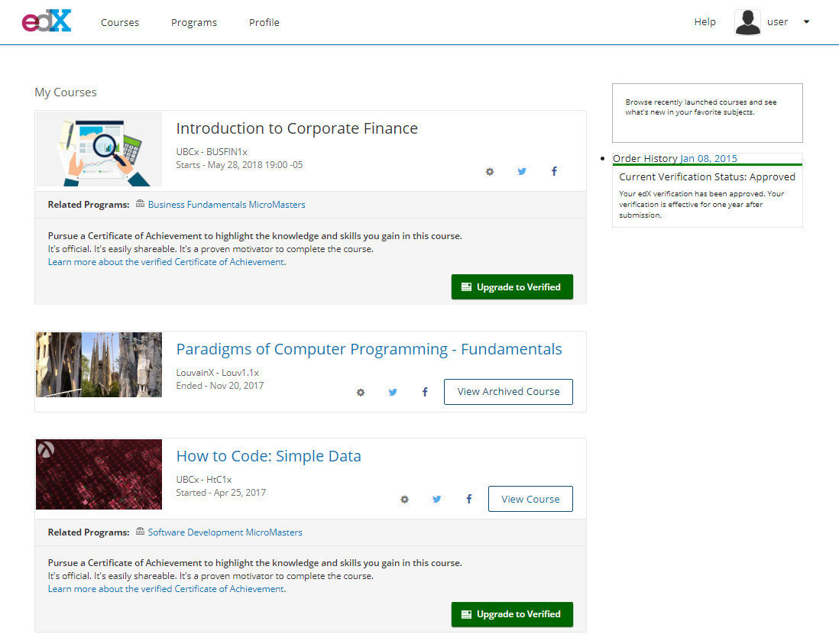839x644 pixels.
Task: Open Paradigms of Computer Programming - Fundamentals title
Action: pos(369,349)
